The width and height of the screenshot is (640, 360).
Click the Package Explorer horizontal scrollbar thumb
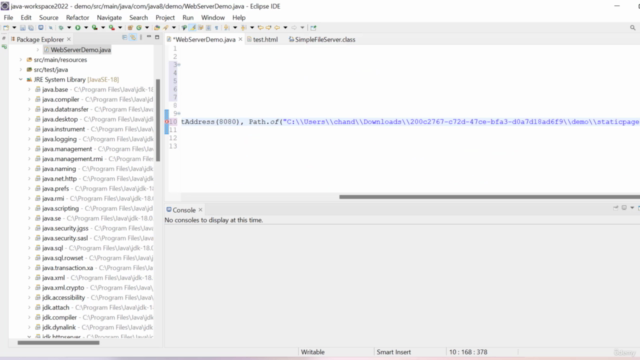coord(58,342)
